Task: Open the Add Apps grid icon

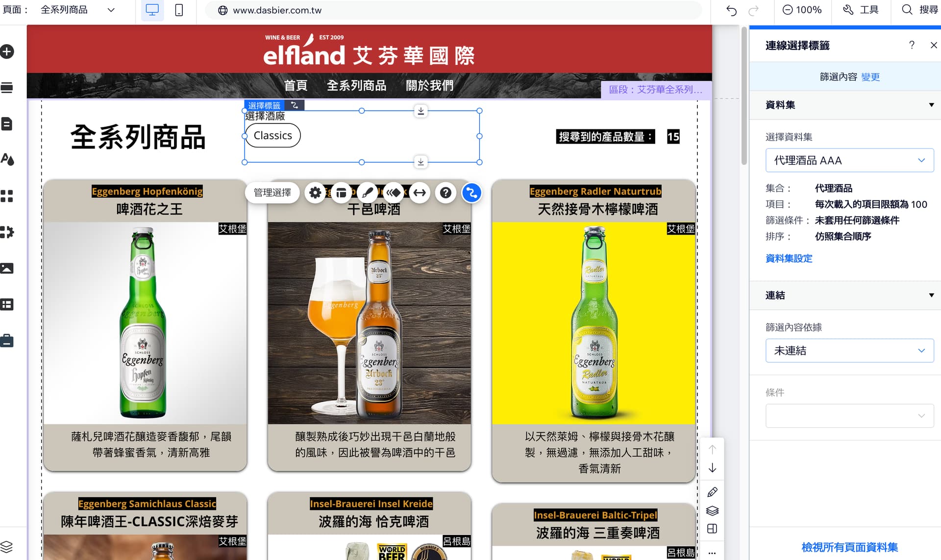Action: tap(7, 196)
